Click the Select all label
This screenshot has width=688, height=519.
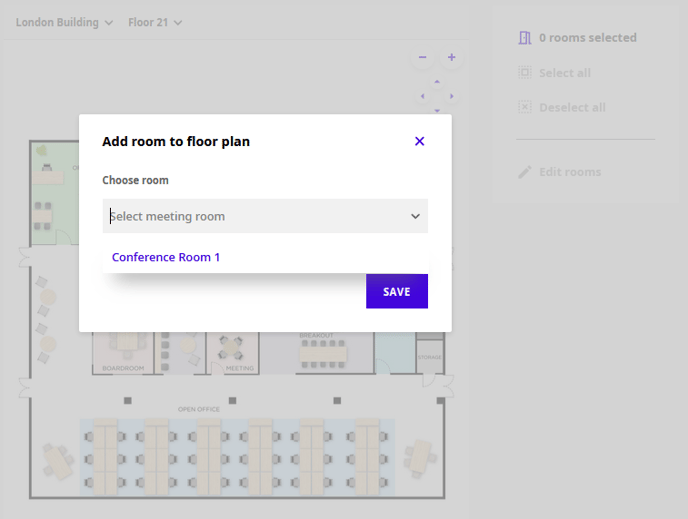(564, 73)
